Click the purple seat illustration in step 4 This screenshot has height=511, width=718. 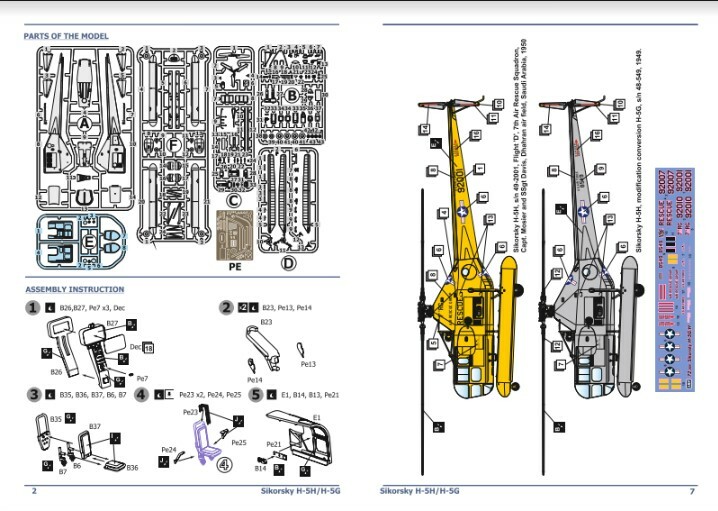point(206,442)
